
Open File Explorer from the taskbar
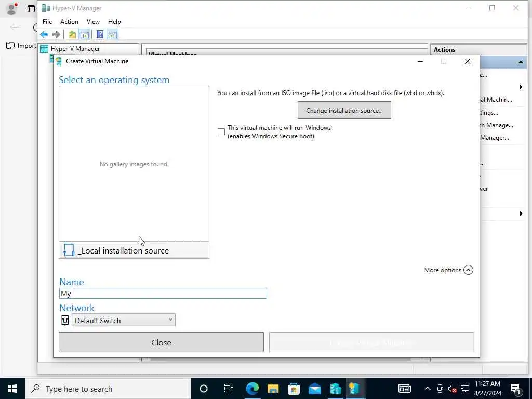[273, 389]
